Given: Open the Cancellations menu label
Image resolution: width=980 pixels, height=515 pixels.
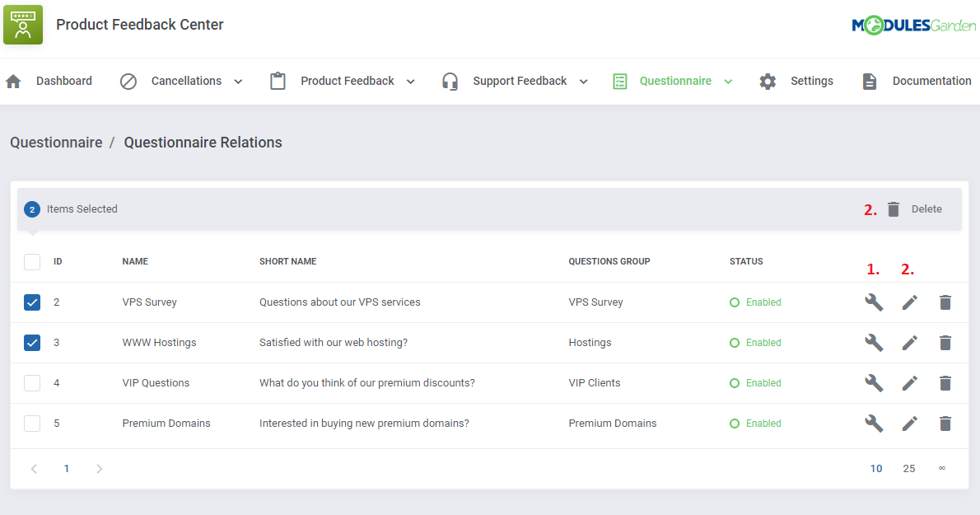Looking at the screenshot, I should coord(186,82).
